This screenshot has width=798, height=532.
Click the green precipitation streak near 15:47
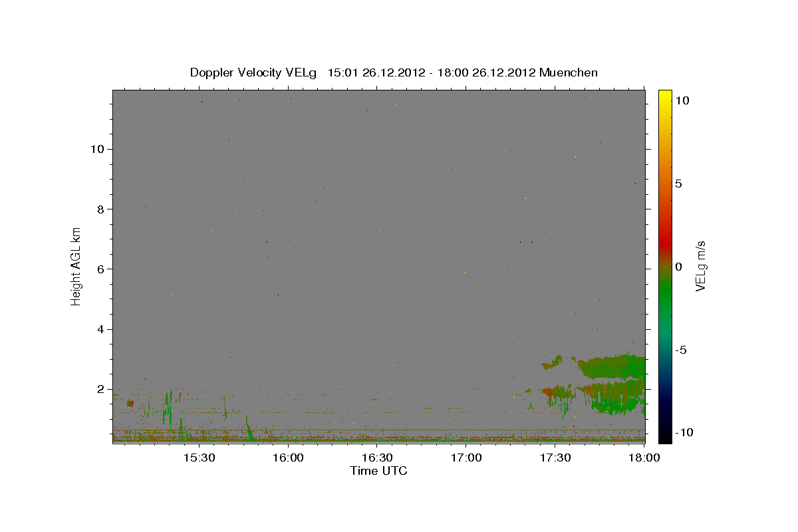tap(249, 429)
